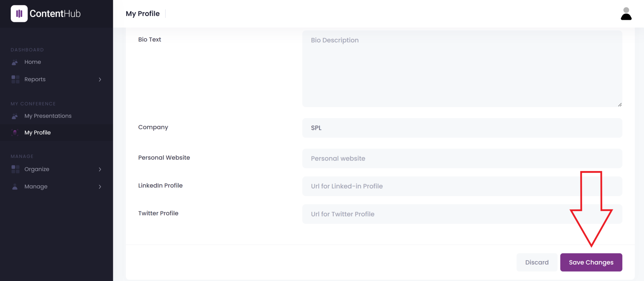
Task: Open the user account avatar icon
Action: click(x=626, y=14)
